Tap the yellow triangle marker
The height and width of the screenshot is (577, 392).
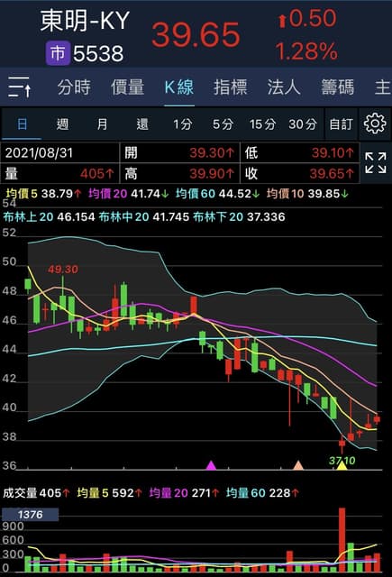coord(342,466)
